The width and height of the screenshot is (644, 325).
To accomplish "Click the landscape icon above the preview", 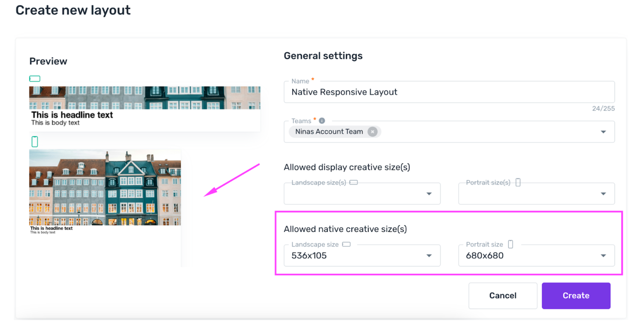I will tap(35, 79).
